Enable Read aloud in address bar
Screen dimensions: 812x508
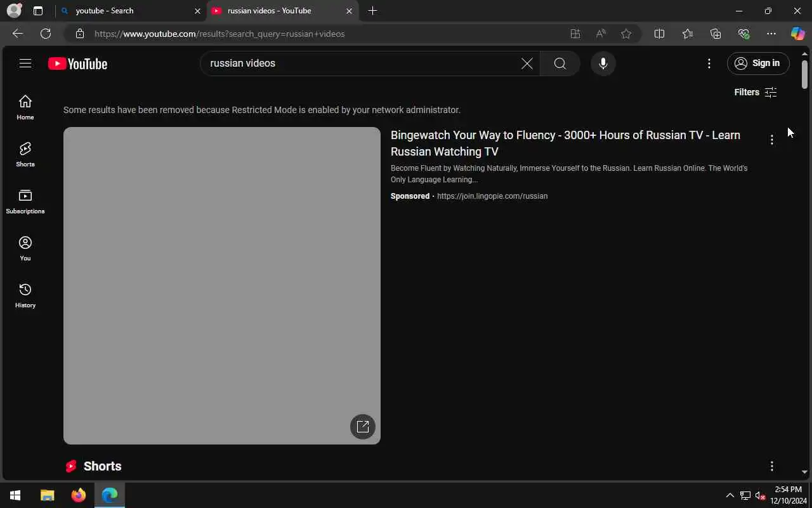601,34
